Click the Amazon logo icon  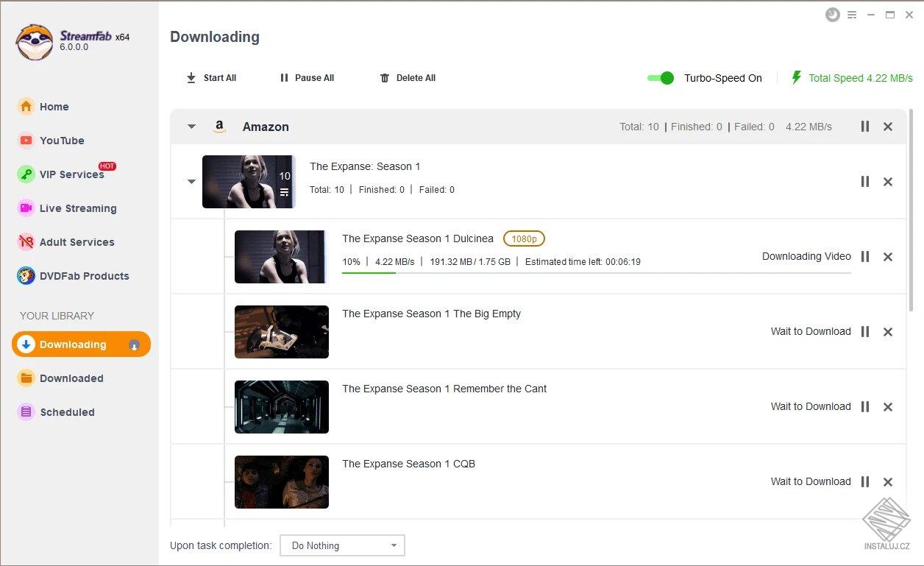pos(219,127)
